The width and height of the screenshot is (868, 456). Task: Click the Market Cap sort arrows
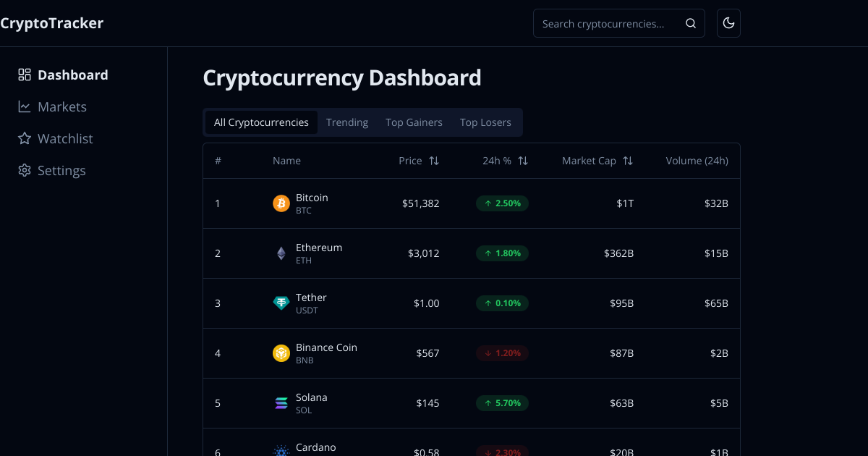(x=627, y=161)
